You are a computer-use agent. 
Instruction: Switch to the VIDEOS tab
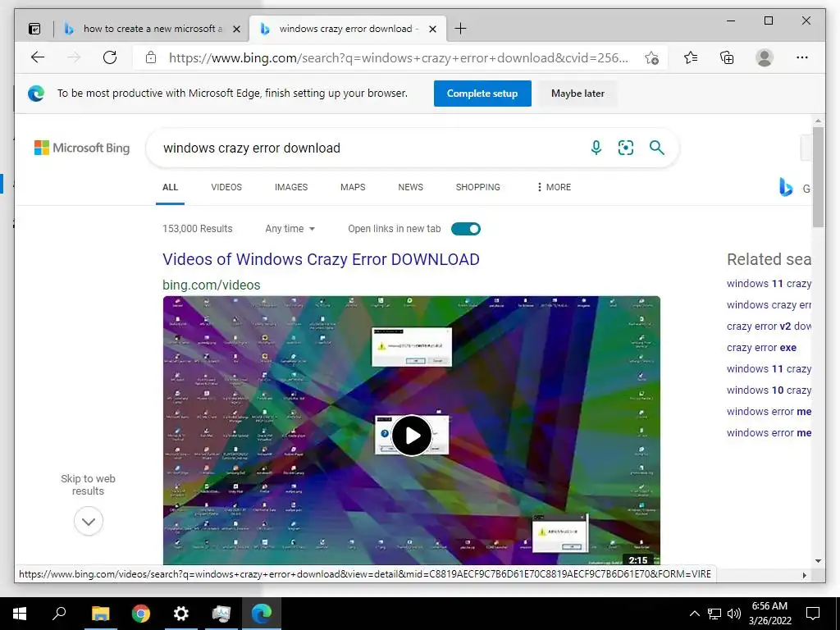226,187
